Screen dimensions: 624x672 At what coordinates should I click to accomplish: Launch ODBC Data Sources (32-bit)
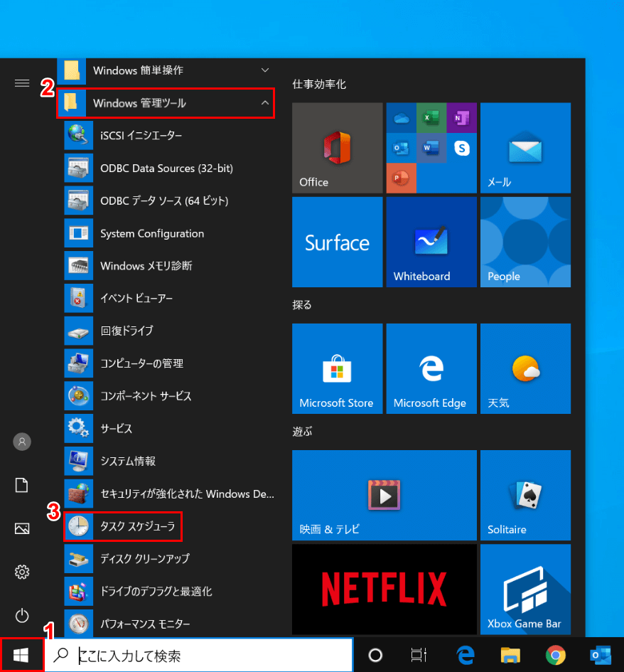pyautogui.click(x=169, y=168)
